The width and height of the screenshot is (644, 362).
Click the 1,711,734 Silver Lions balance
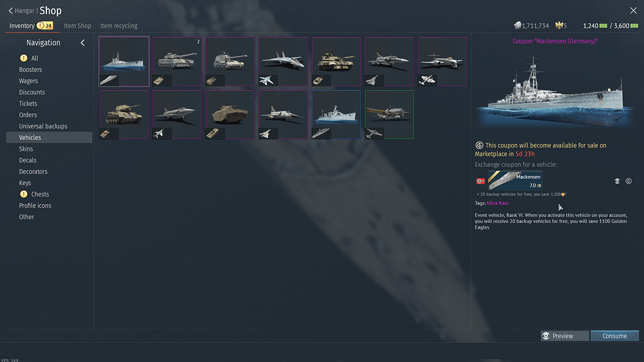pos(535,26)
